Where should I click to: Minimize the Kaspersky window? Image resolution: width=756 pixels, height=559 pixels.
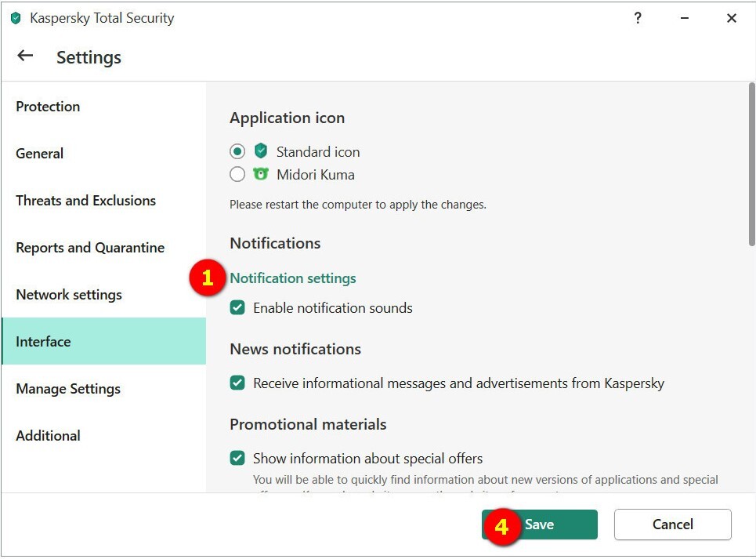pyautogui.click(x=684, y=18)
